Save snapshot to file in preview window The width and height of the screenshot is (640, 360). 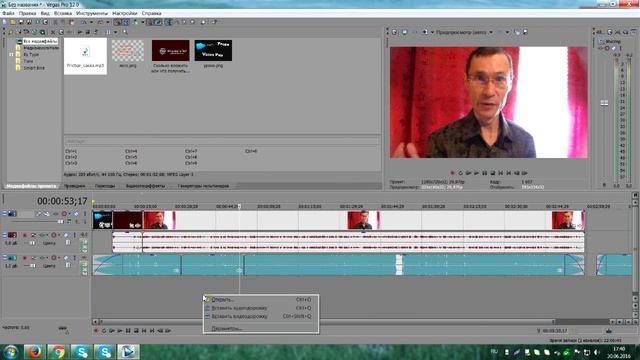tap(525, 32)
